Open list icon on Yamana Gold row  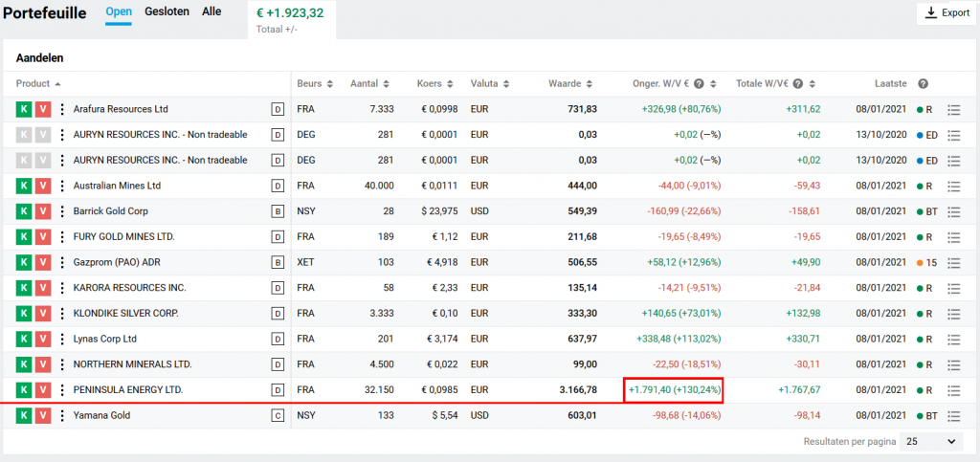pos(954,416)
